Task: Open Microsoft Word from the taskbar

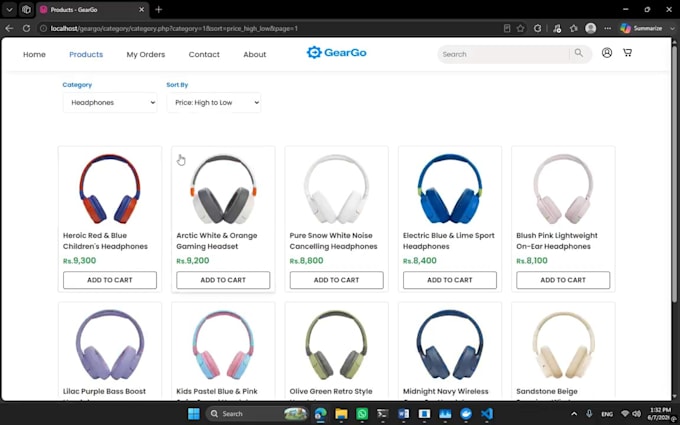Action: click(403, 414)
